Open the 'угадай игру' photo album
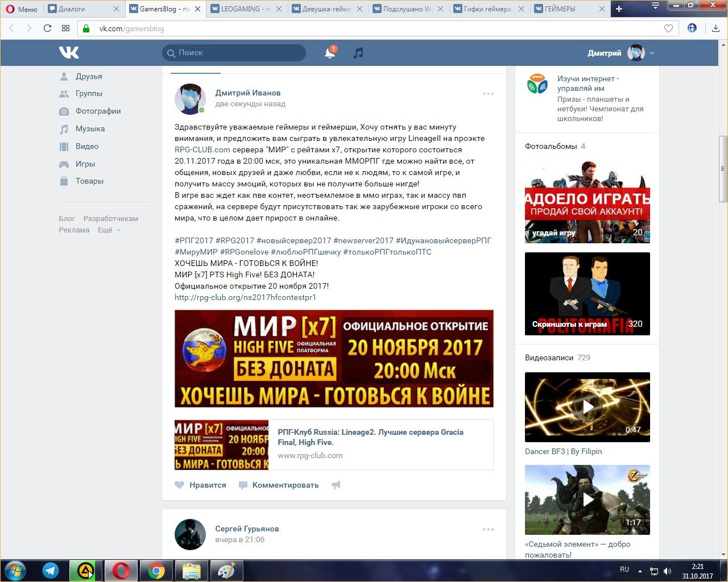 point(588,201)
